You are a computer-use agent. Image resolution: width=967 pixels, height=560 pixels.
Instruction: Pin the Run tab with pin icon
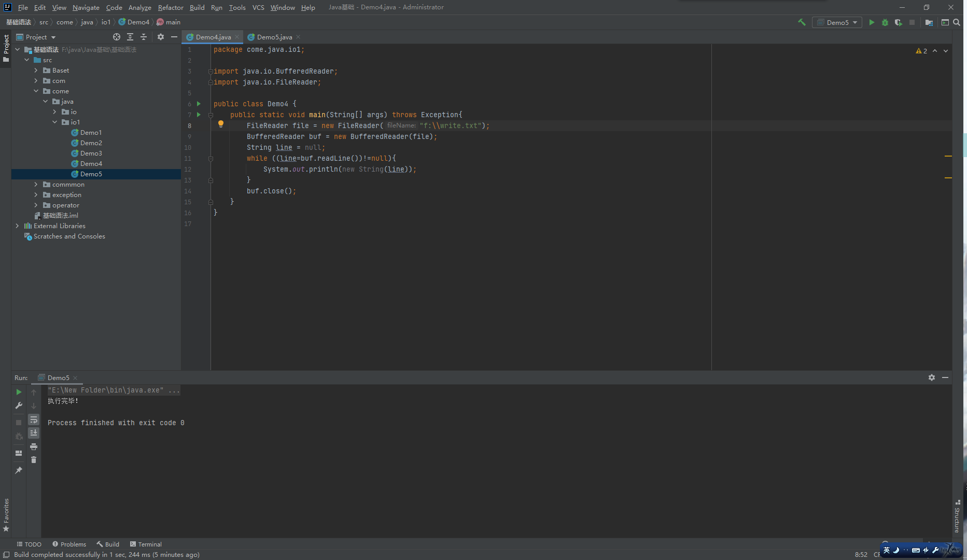pyautogui.click(x=19, y=470)
